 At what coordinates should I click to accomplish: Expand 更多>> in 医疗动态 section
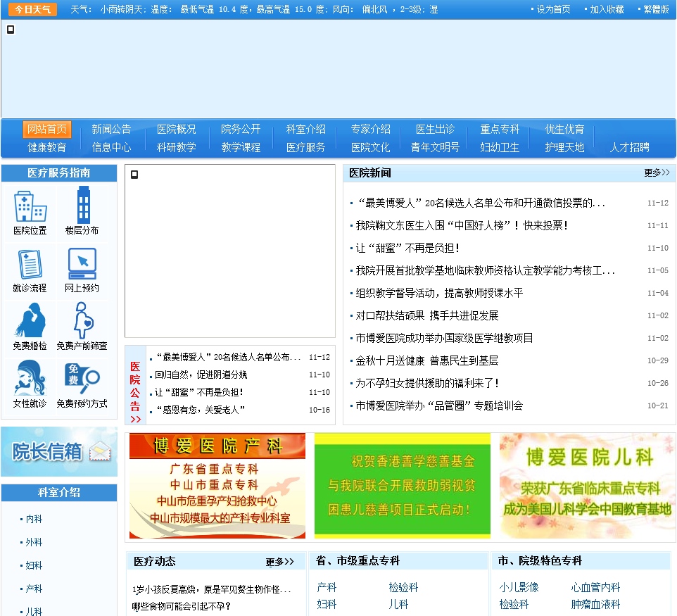pos(280,562)
